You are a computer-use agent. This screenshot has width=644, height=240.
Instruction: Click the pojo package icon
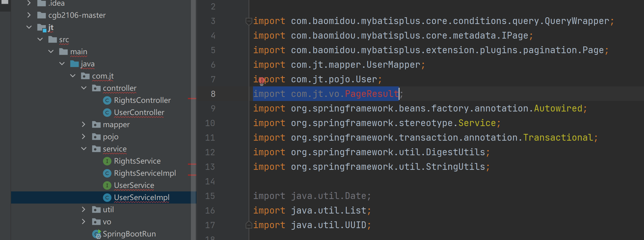pyautogui.click(x=96, y=137)
